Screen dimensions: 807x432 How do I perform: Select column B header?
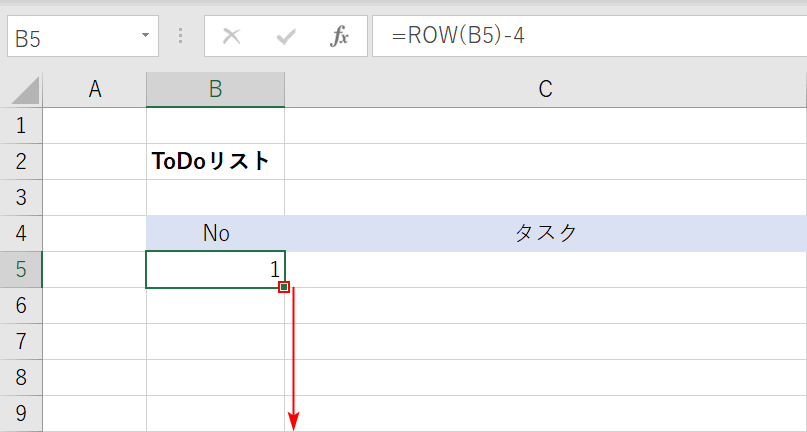pyautogui.click(x=215, y=90)
